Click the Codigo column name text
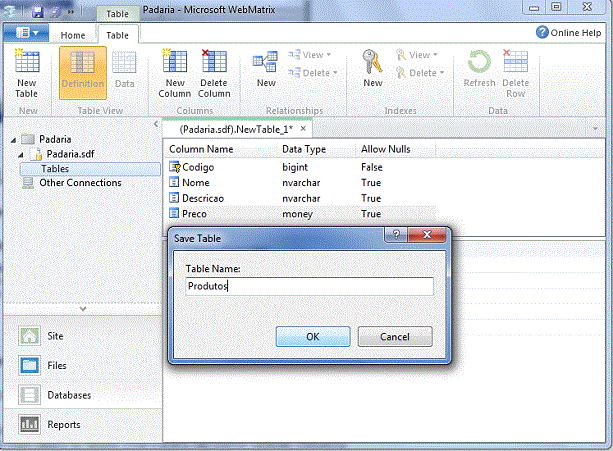This screenshot has width=613, height=451. 198,167
